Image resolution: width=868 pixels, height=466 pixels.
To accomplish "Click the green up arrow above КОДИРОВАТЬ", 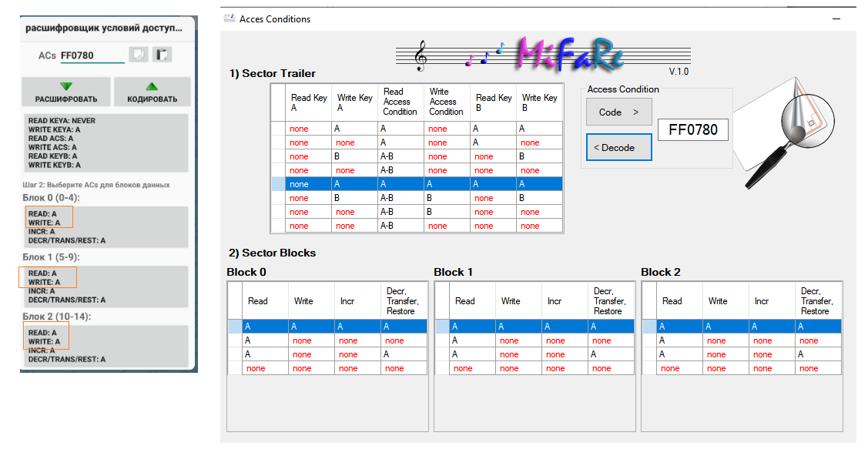I will (x=152, y=86).
